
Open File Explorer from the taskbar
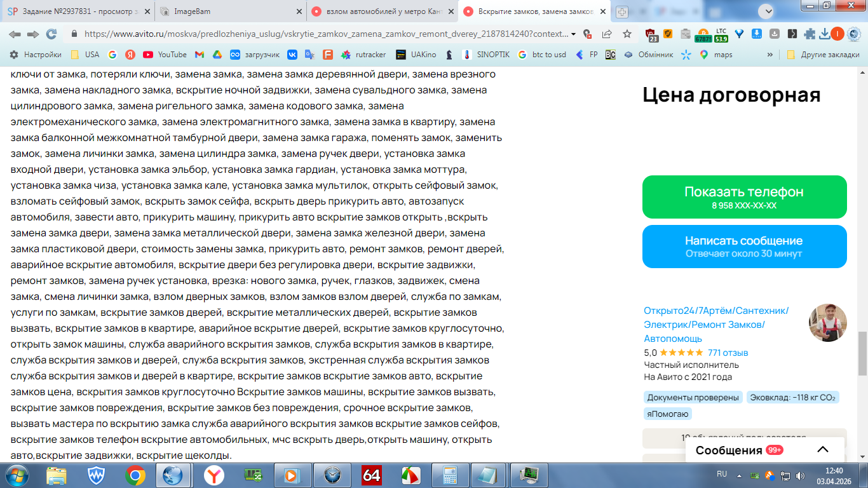pos(56,475)
